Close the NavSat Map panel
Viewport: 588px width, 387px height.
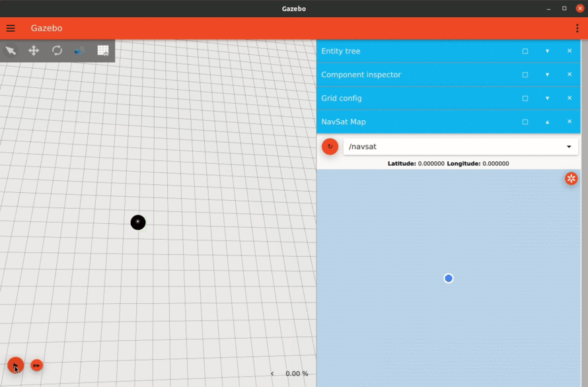click(570, 122)
